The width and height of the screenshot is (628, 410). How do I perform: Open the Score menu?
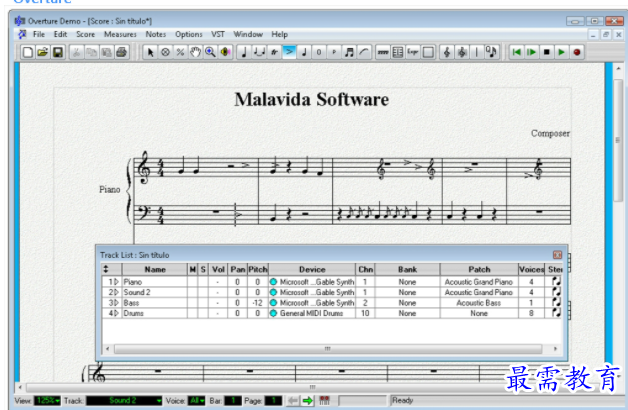(x=86, y=34)
